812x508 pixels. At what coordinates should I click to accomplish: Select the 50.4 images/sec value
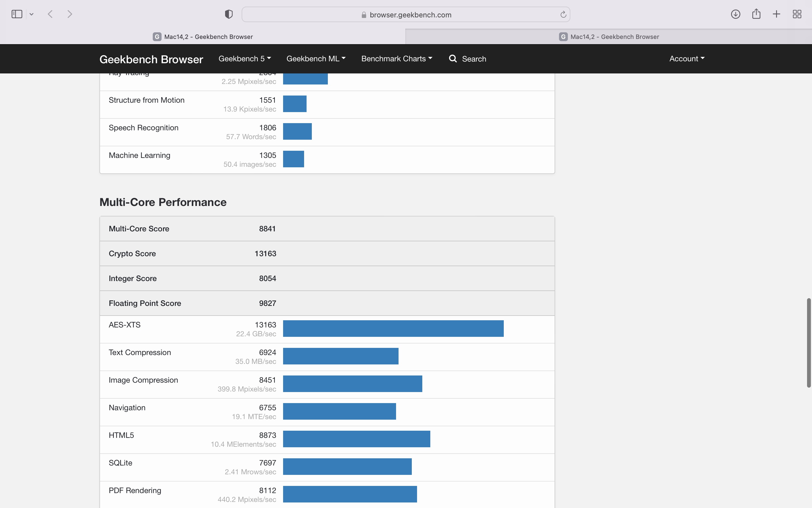[x=250, y=165]
